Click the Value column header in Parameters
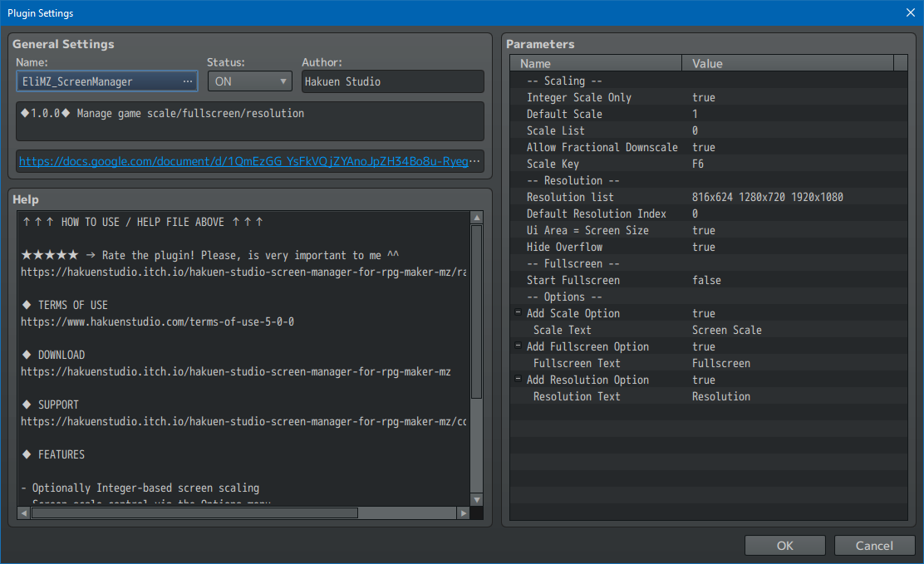 click(x=788, y=64)
